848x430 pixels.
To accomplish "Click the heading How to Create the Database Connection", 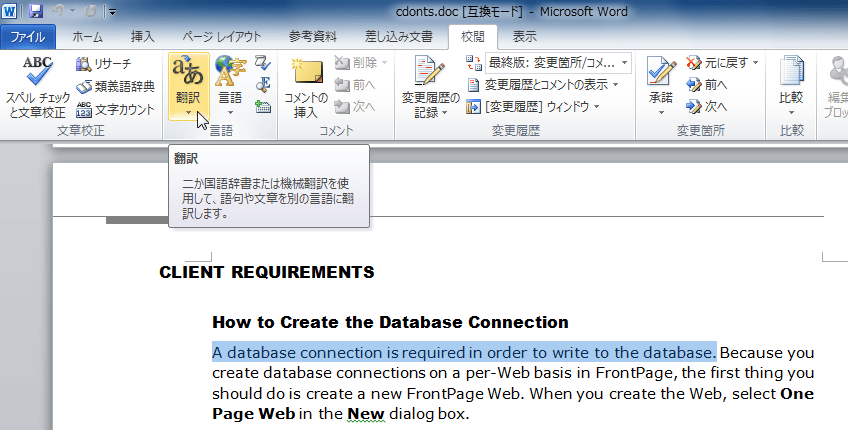I will 390,322.
